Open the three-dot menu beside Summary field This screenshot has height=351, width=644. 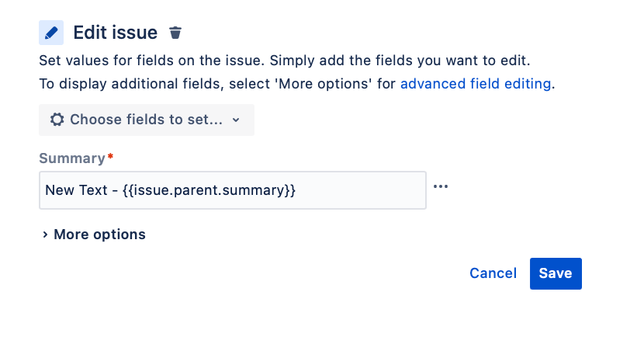point(441,186)
